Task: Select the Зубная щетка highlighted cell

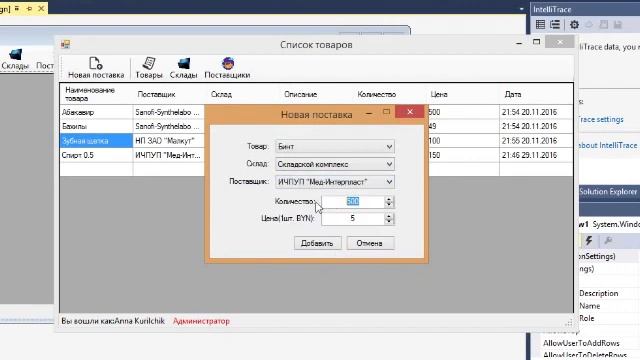Action: tap(96, 141)
